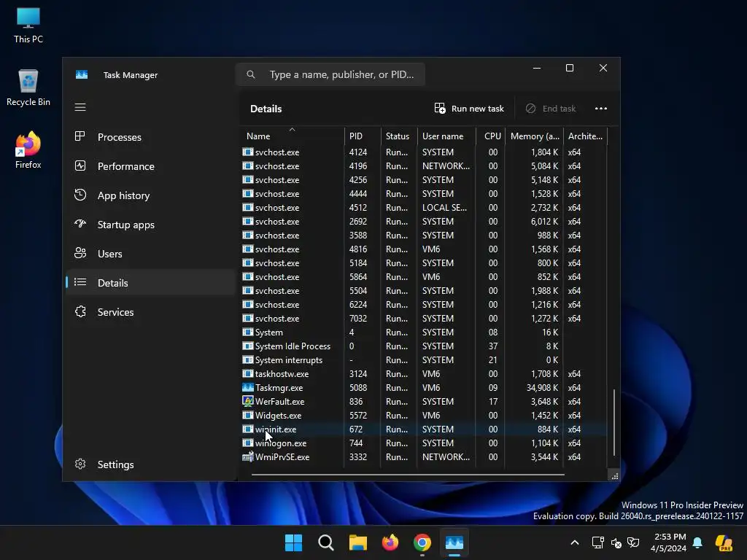Click the 34,908 K memory value
Screen dimensions: 747x560
[x=542, y=388]
